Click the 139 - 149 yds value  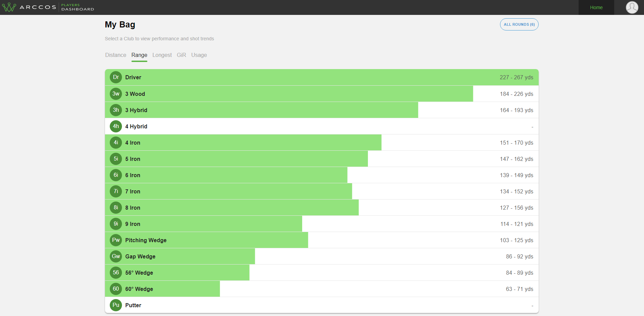516,175
